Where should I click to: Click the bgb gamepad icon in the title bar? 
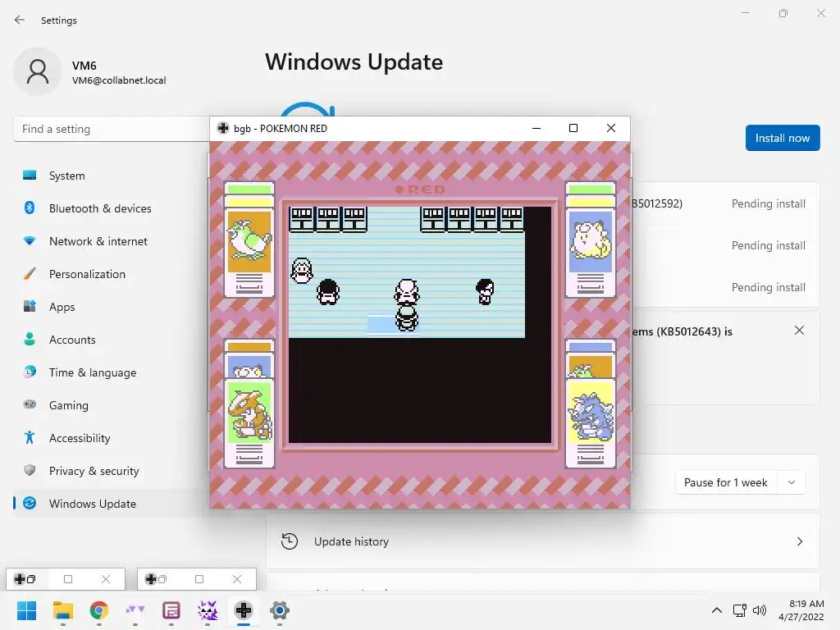tap(223, 128)
